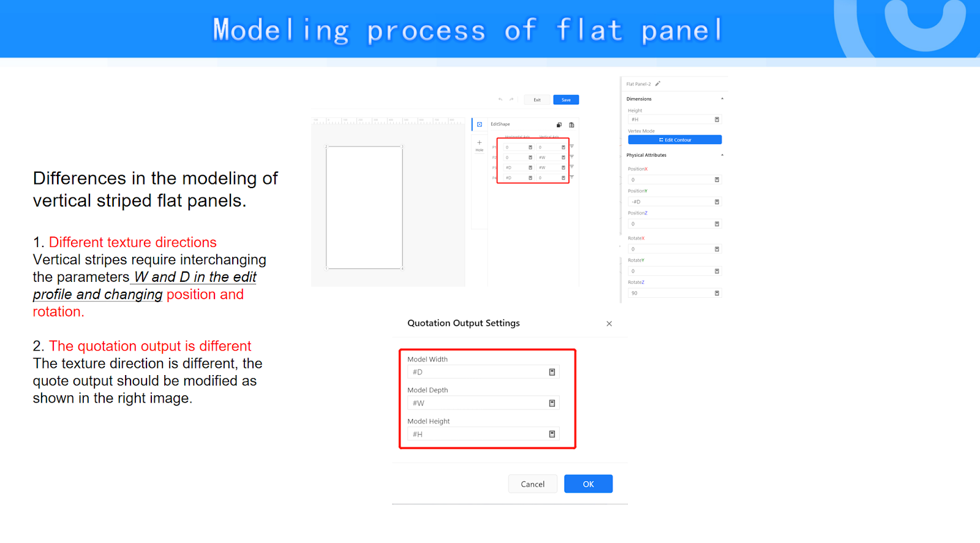Open the options icon for point P1 row
Viewport: 980px width, 543px height.
click(572, 147)
